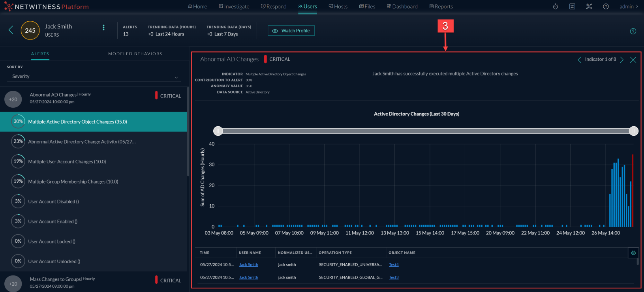
Task: Click the back arrow beside user score
Action: [x=11, y=30]
